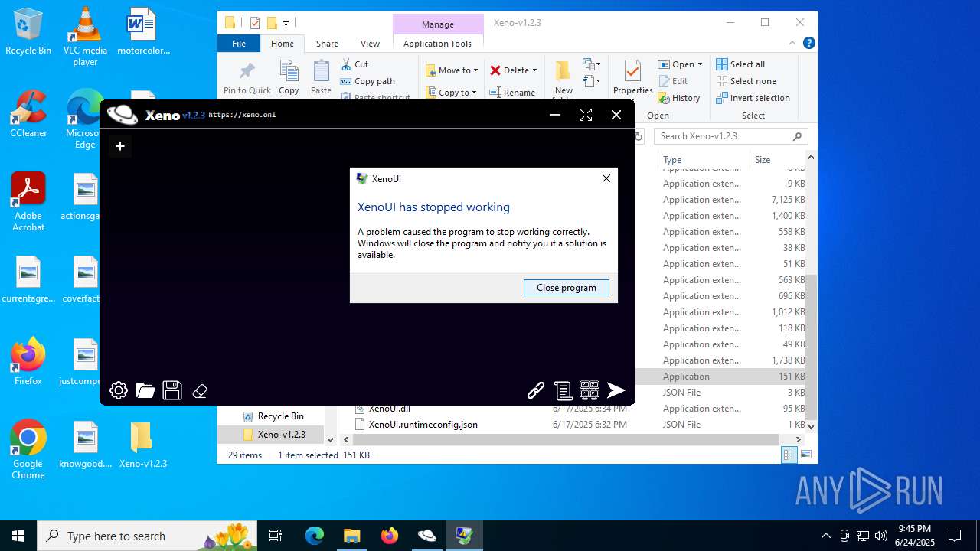Click the taskbar search box
980x551 pixels.
click(x=148, y=536)
